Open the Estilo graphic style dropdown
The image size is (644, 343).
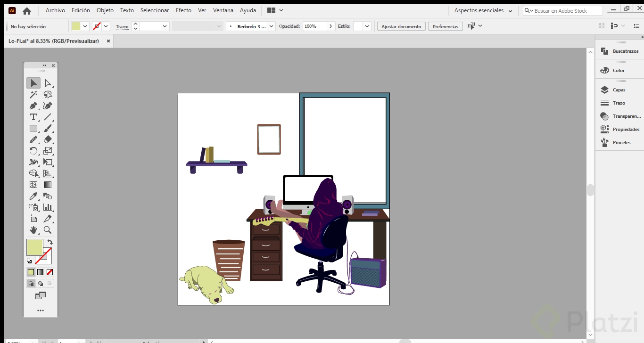pos(367,26)
